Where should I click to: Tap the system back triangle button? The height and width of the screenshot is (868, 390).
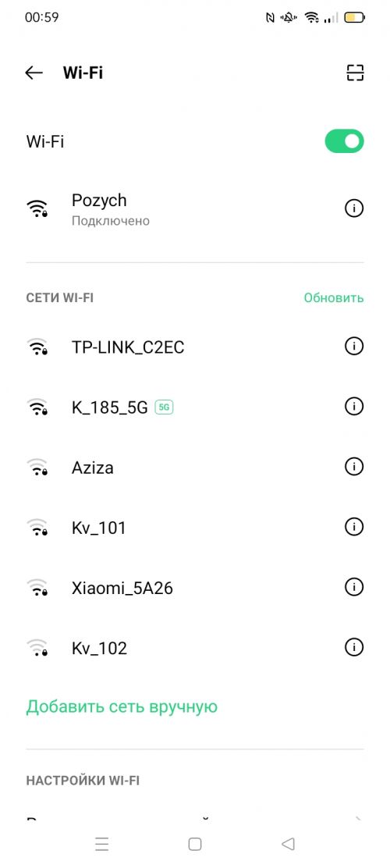point(288,844)
